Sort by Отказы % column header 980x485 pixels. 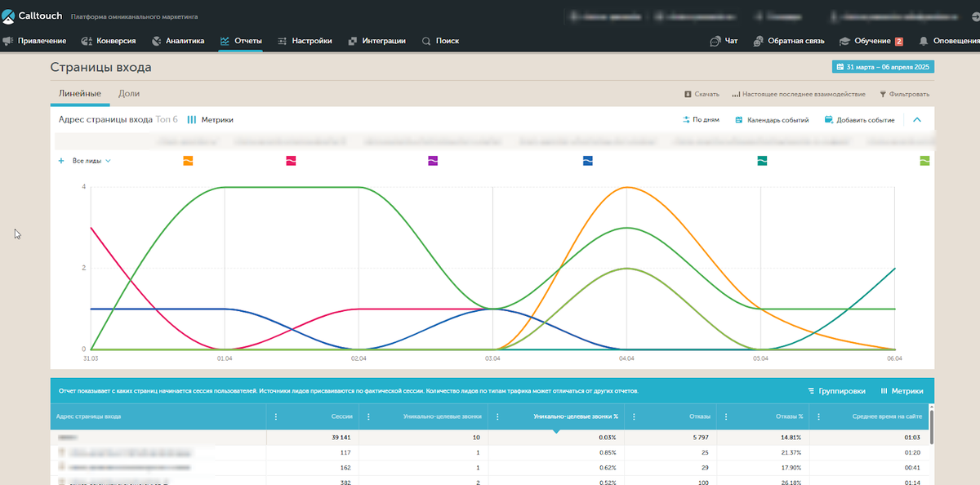tap(789, 416)
